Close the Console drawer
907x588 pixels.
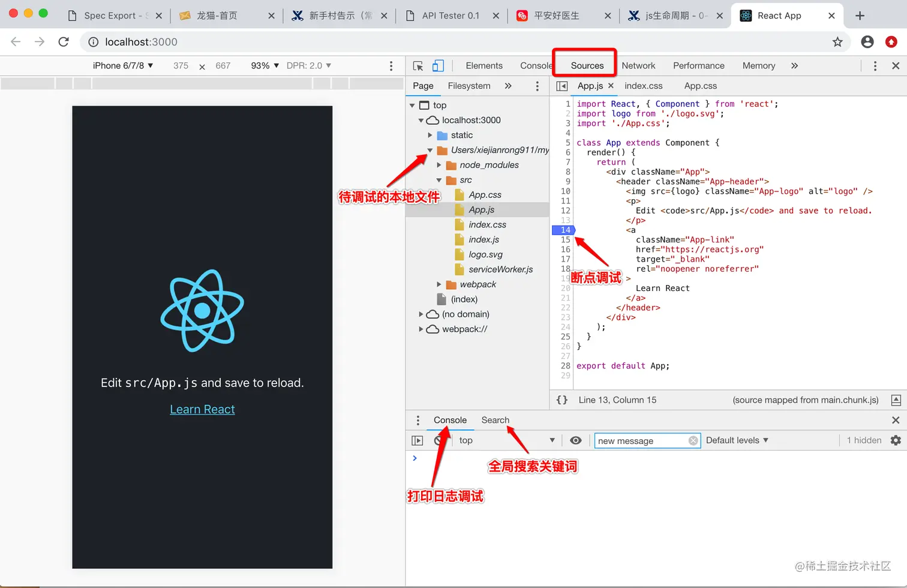pyautogui.click(x=896, y=420)
